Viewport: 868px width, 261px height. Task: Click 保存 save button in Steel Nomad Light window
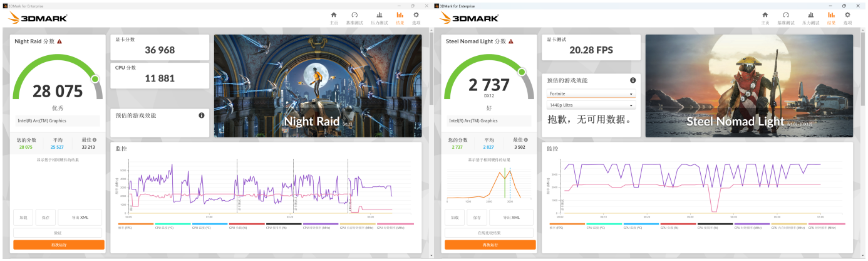coord(477,217)
